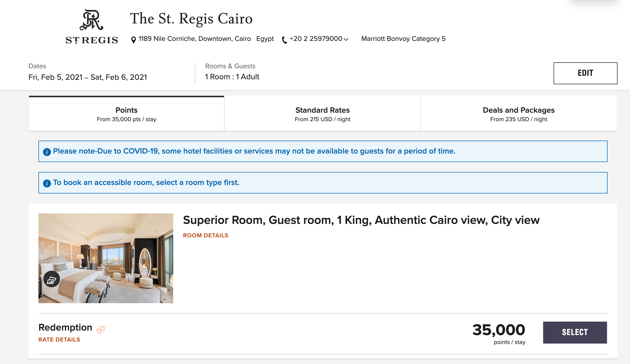
Task: Click the hotel address 1189 Nile Corniche
Action: click(194, 39)
